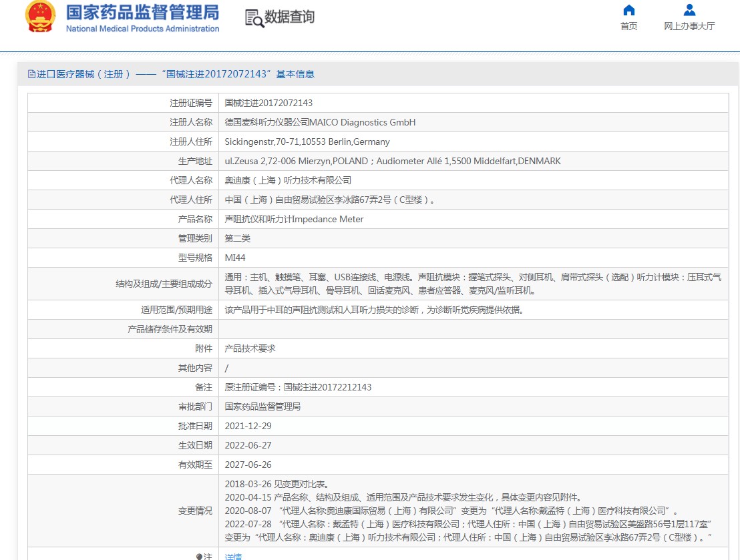Click the 批准日期 row label

pyautogui.click(x=196, y=426)
